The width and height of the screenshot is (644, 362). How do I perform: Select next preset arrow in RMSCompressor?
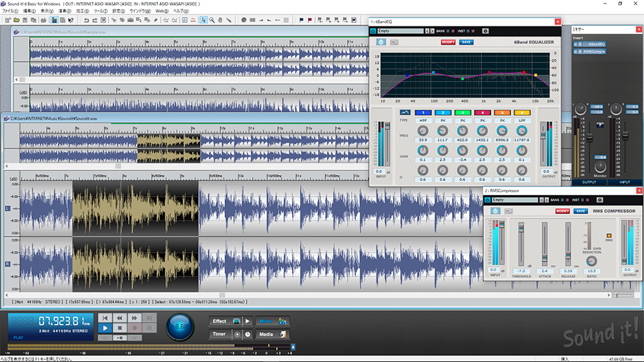546,200
